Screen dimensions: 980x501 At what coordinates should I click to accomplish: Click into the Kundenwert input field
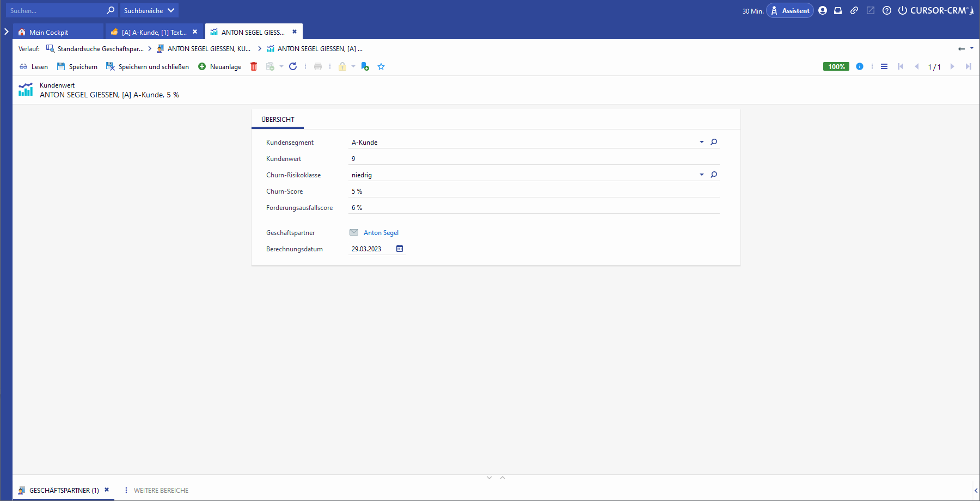click(534, 159)
